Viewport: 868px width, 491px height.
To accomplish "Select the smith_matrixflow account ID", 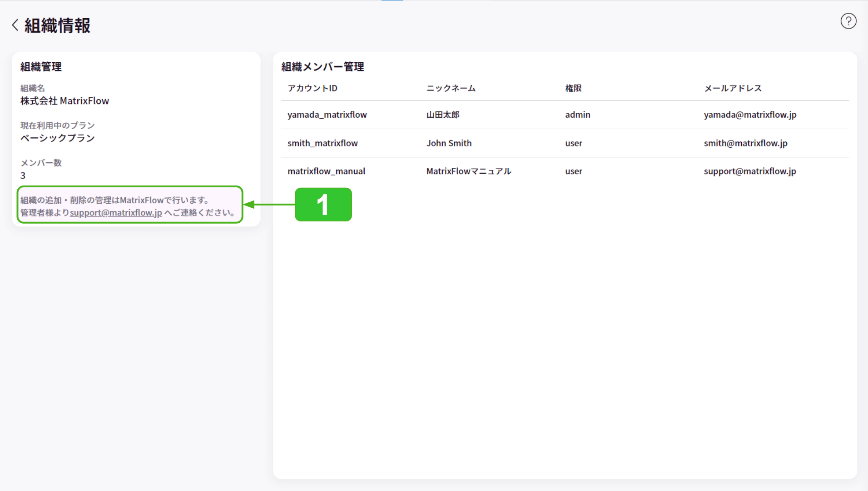I will (x=322, y=143).
